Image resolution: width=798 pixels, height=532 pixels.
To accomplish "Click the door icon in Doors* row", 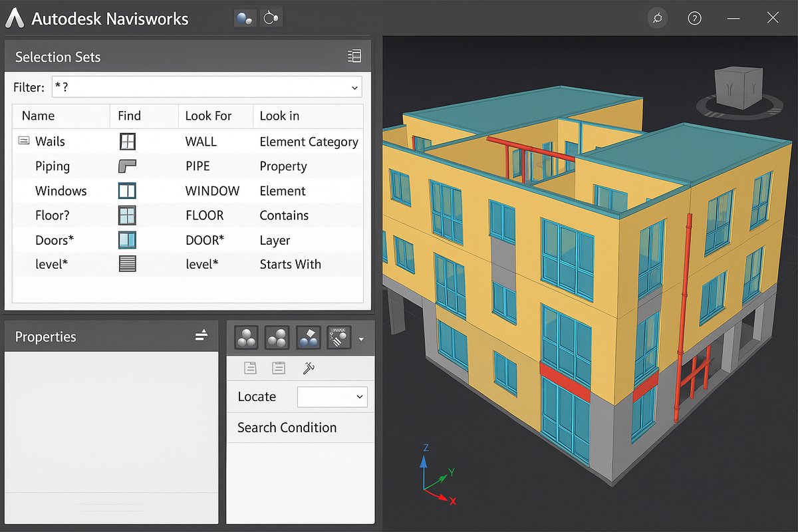I will [127, 240].
